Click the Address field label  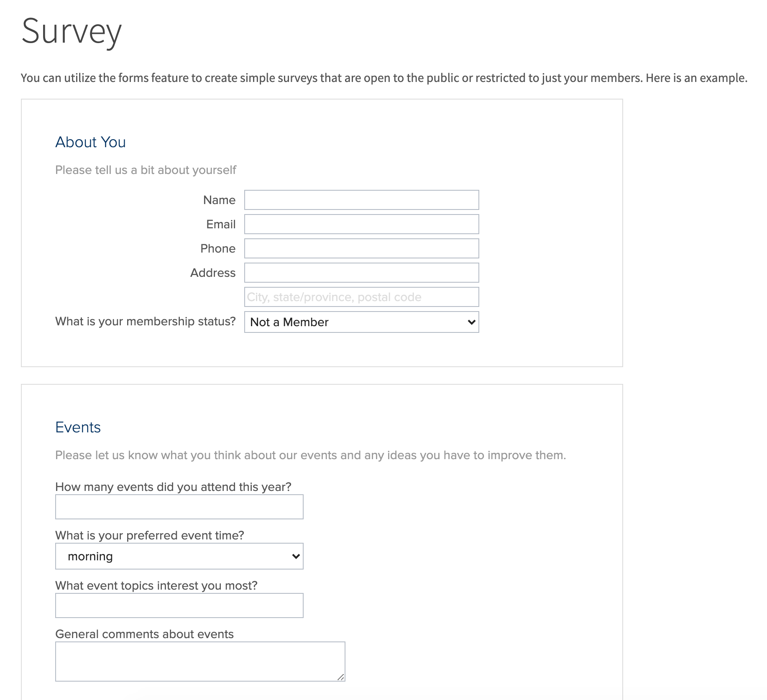pos(213,273)
